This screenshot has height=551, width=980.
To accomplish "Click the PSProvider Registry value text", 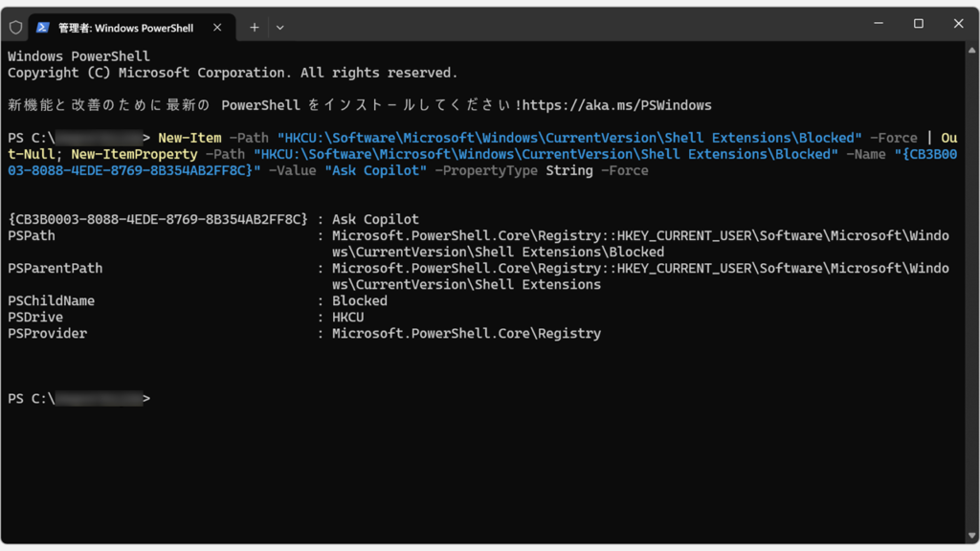I will pyautogui.click(x=466, y=333).
